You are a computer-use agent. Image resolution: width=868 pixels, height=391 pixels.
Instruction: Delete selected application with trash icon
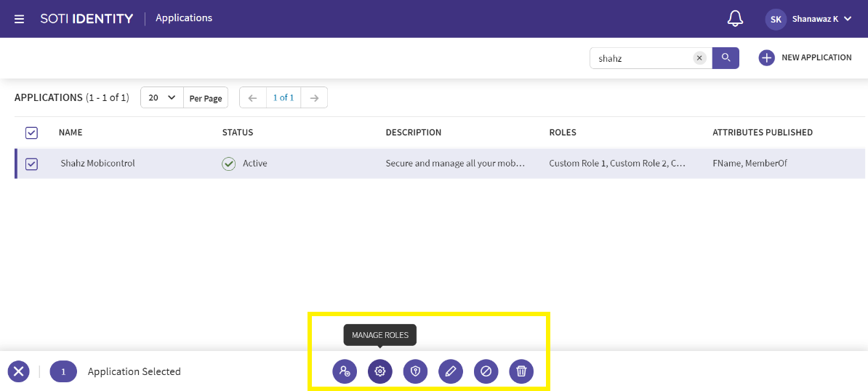(521, 371)
